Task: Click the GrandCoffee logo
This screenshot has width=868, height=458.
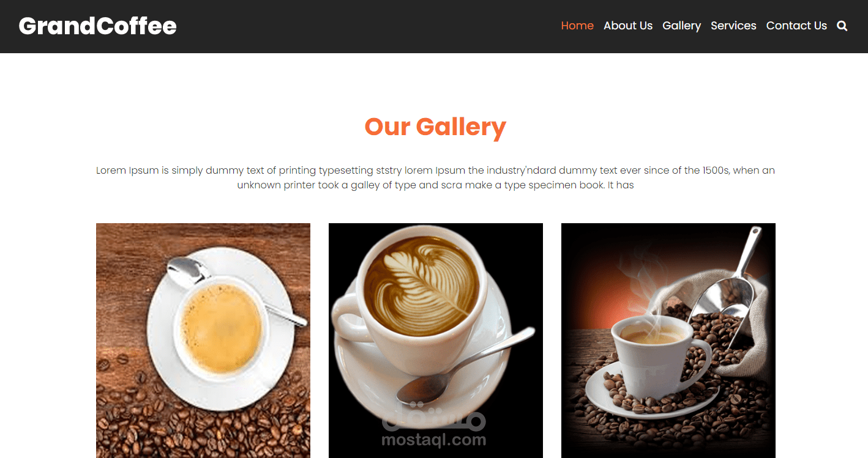Action: click(98, 26)
